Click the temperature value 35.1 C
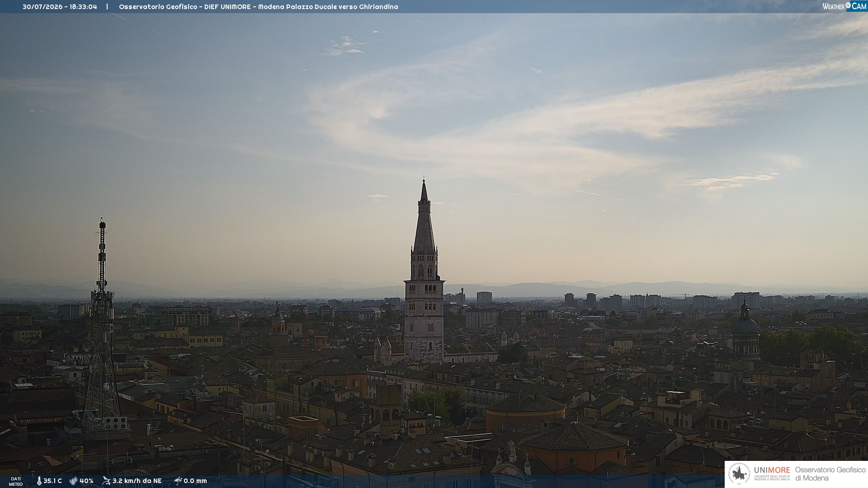This screenshot has width=868, height=488. coord(52,481)
